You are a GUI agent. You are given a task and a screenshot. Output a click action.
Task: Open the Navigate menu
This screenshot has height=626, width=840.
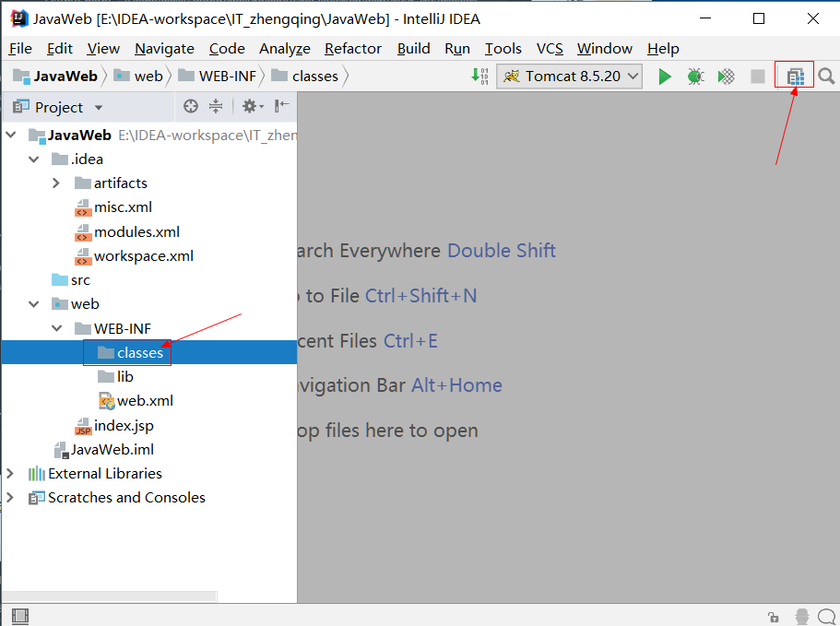tap(164, 49)
